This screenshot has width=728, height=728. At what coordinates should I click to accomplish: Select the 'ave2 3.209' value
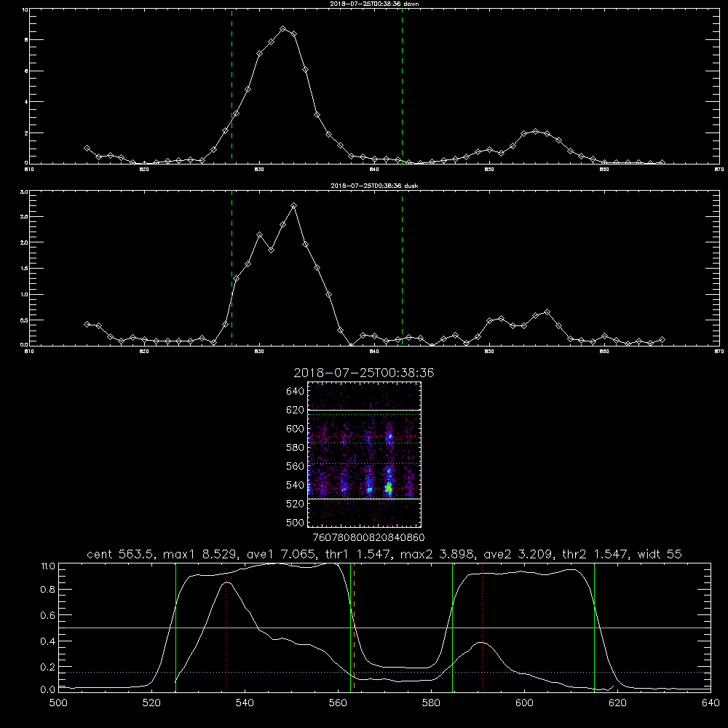[518, 554]
